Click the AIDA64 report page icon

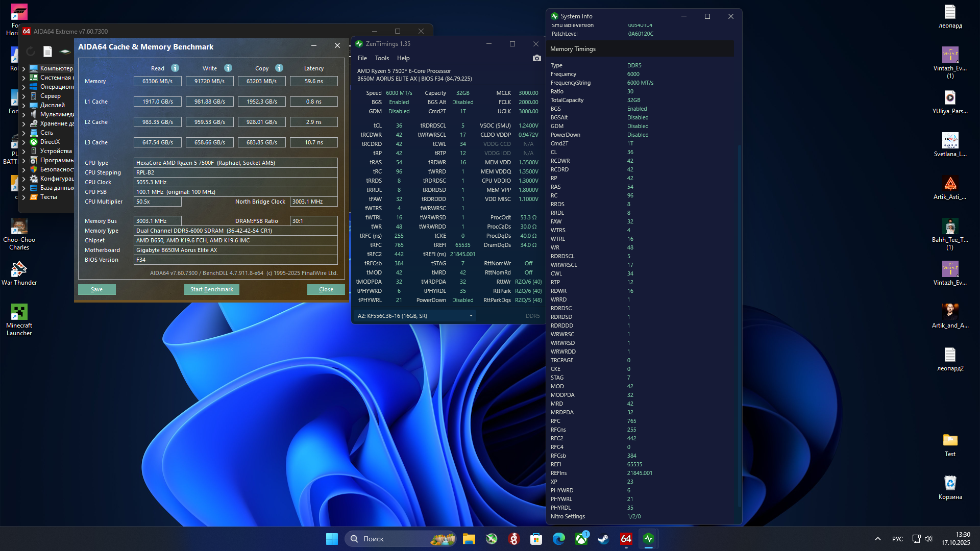click(47, 51)
